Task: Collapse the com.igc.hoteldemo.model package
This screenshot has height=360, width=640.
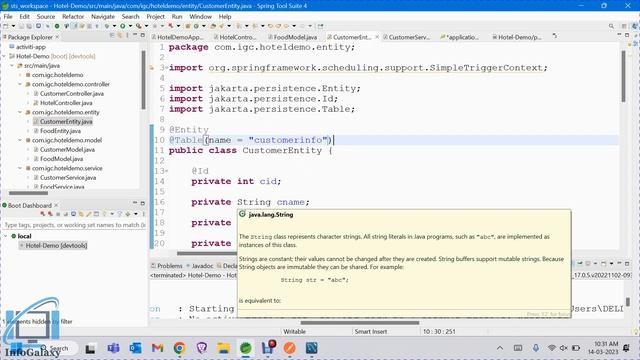Action: point(20,140)
